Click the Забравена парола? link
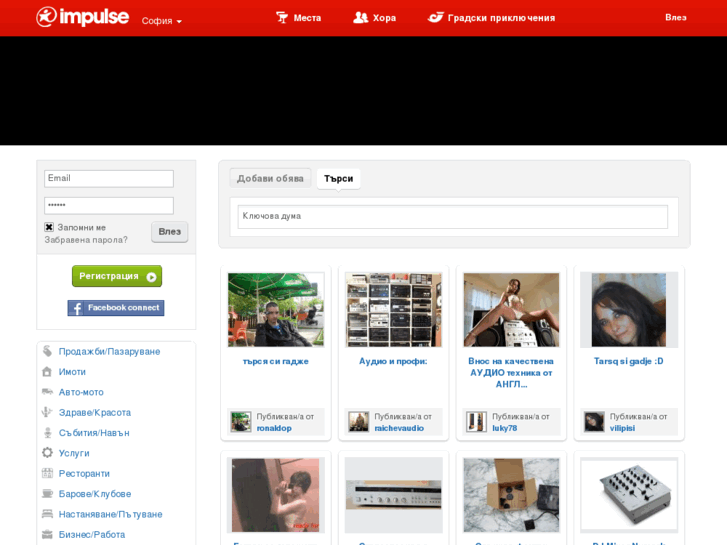The image size is (727, 545). (86, 240)
